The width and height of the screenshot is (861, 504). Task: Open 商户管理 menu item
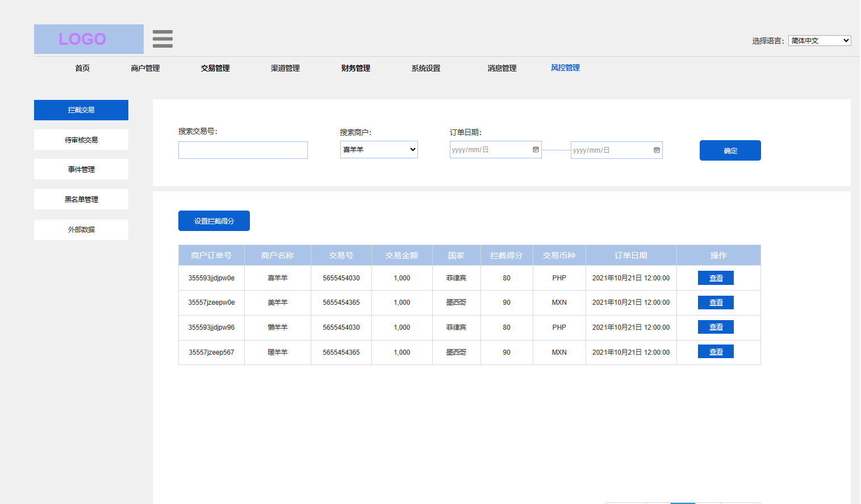tap(145, 68)
